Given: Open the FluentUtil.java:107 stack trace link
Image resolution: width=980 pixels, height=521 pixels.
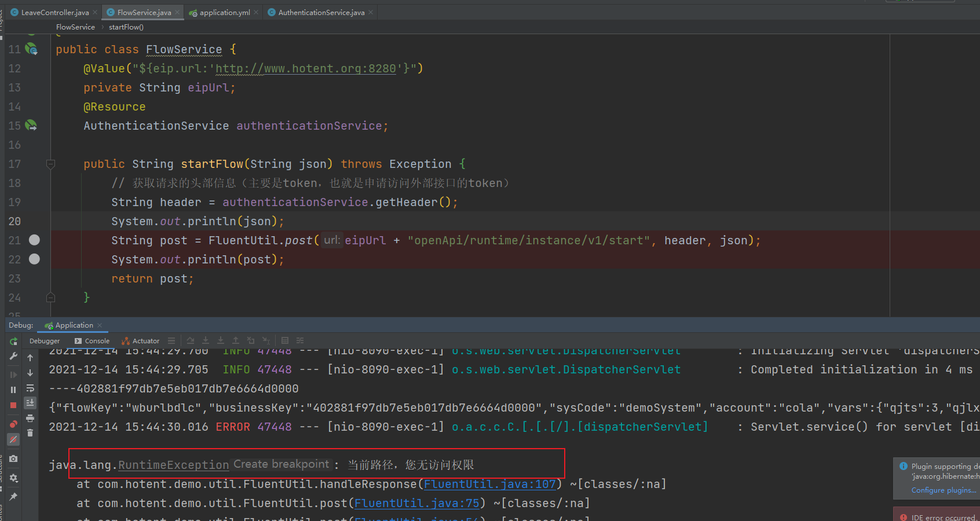Looking at the screenshot, I should pyautogui.click(x=490, y=484).
